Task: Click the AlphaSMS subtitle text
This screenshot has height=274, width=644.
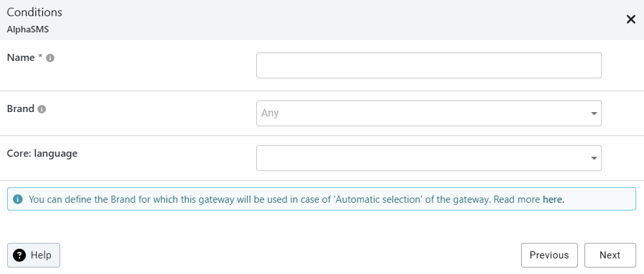Action: click(28, 29)
